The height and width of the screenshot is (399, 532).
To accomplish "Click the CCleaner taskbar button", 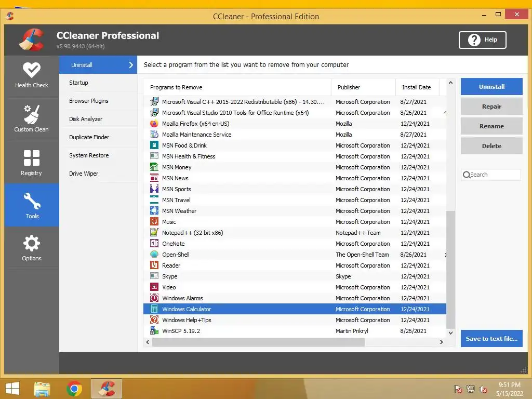I will pyautogui.click(x=107, y=389).
